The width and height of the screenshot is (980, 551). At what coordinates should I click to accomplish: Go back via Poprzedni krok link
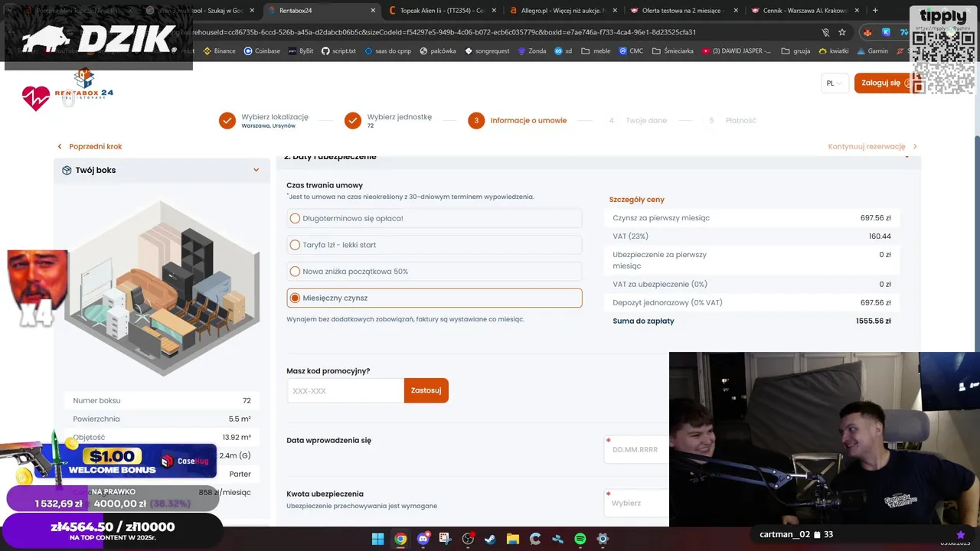coord(90,146)
